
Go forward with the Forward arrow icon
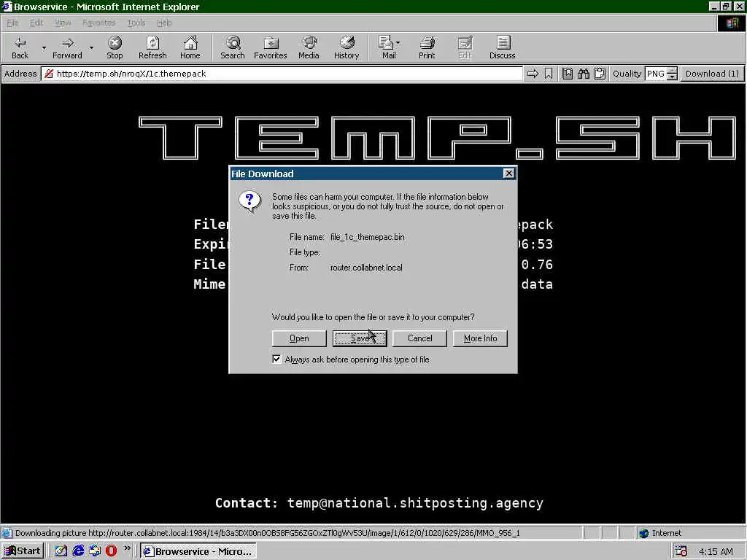point(68,43)
